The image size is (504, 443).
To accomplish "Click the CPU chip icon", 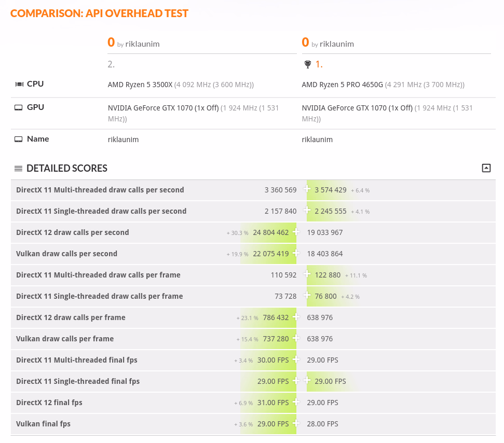I will pos(19,84).
